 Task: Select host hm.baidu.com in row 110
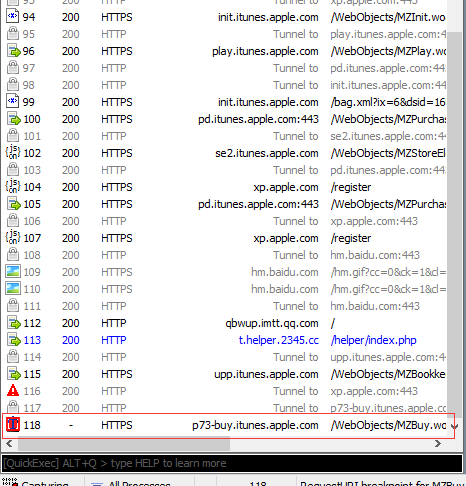[x=285, y=289]
